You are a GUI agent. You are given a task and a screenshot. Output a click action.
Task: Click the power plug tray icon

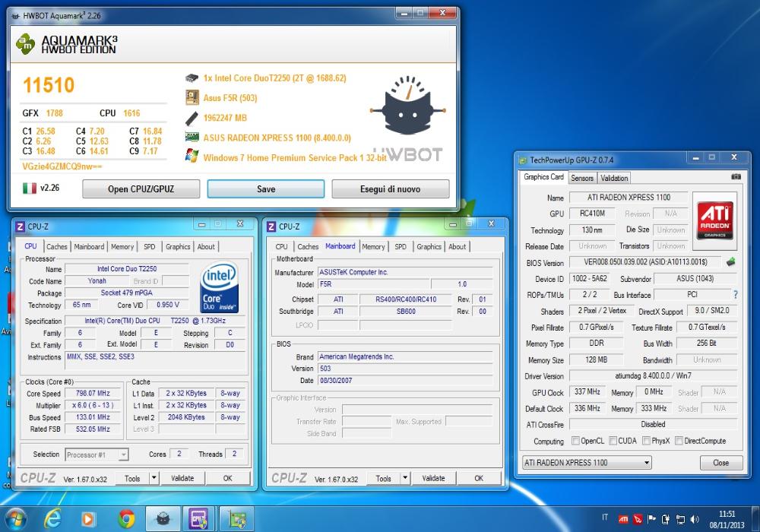point(666,519)
